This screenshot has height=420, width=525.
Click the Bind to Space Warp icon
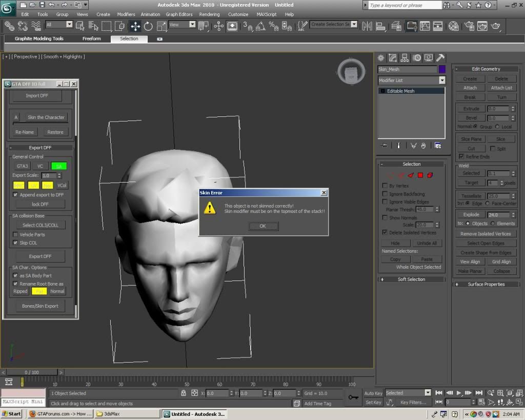36,26
